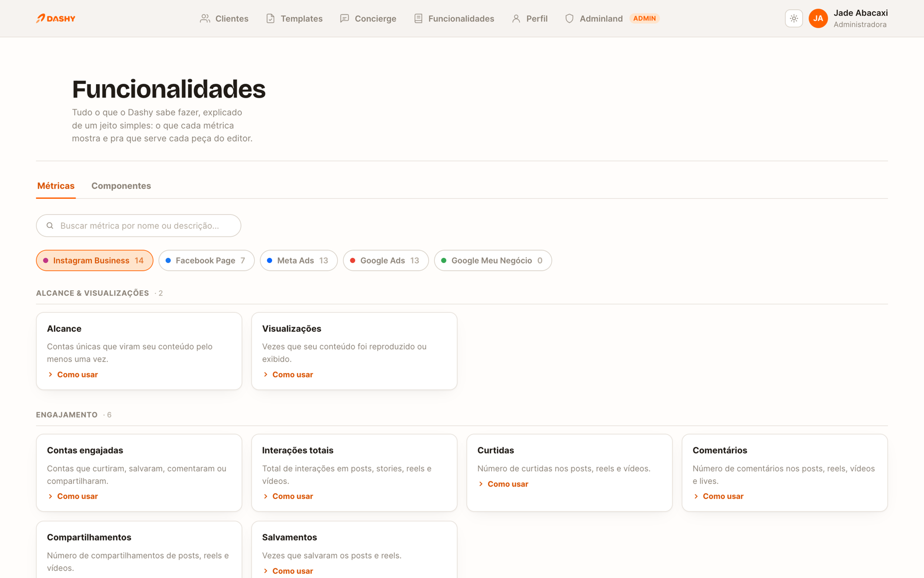This screenshot has width=924, height=578.
Task: Click the Funcionalidades page icon
Action: (418, 18)
